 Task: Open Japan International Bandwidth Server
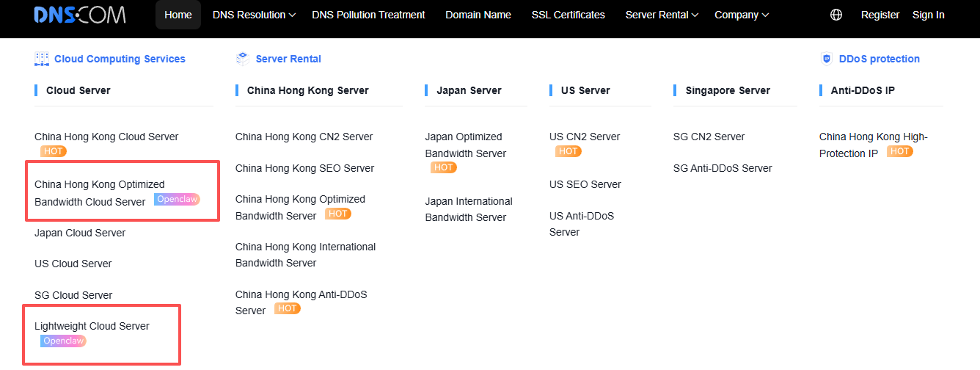[469, 209]
